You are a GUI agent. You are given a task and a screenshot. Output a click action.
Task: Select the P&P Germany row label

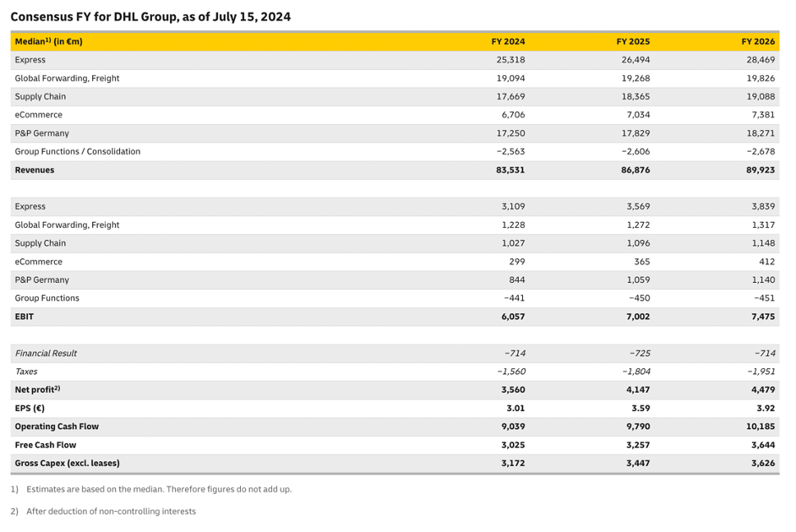pyautogui.click(x=41, y=133)
